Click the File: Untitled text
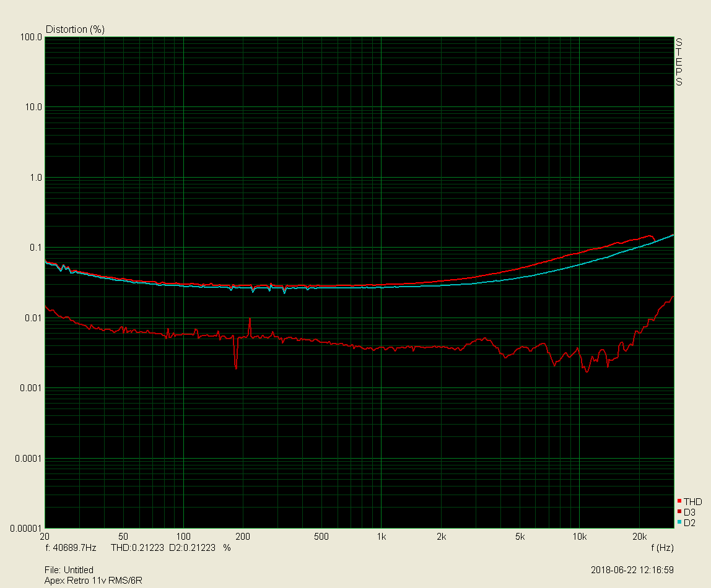Image resolution: width=711 pixels, height=588 pixels. pyautogui.click(x=69, y=570)
